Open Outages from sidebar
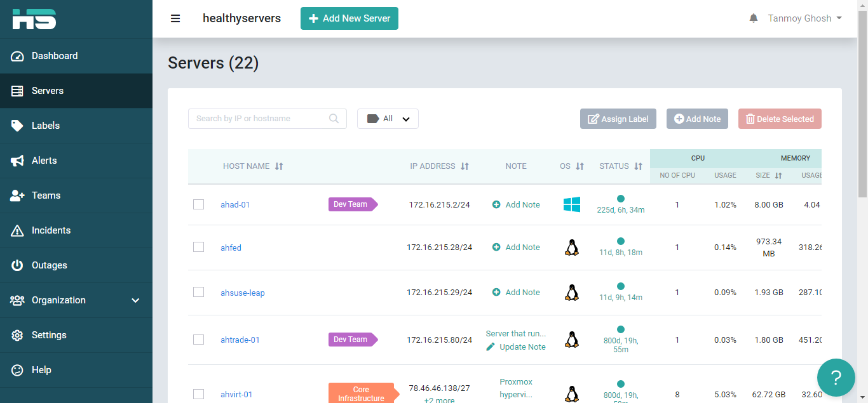Image resolution: width=868 pixels, height=403 pixels. [76, 265]
